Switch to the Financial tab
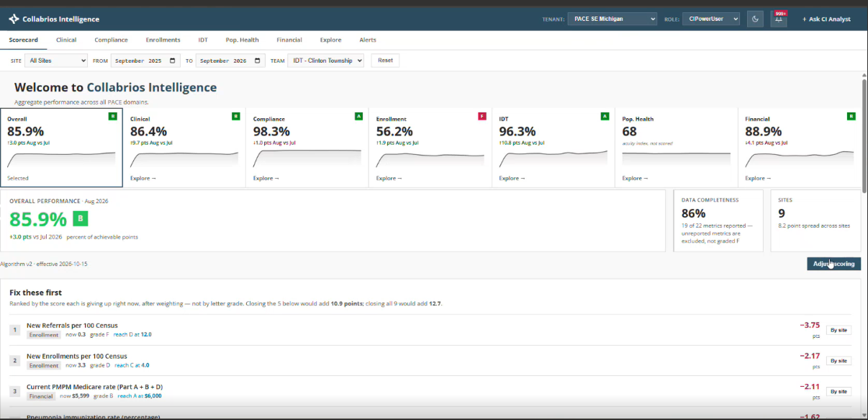 [x=289, y=40]
